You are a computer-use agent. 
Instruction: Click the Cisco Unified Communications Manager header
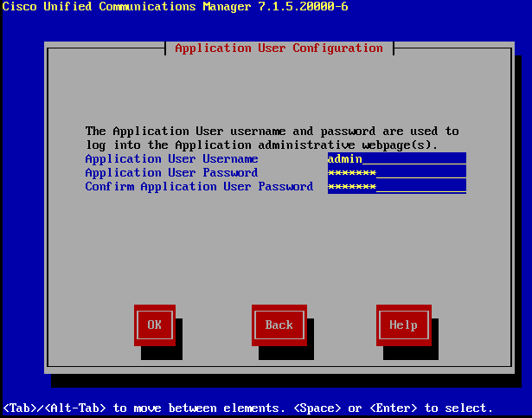click(x=175, y=6)
